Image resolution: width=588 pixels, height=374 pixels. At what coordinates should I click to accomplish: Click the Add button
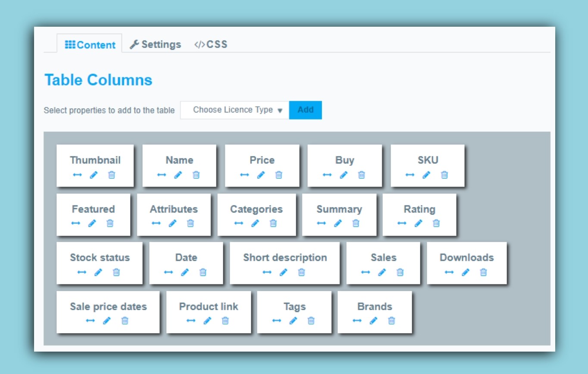305,110
